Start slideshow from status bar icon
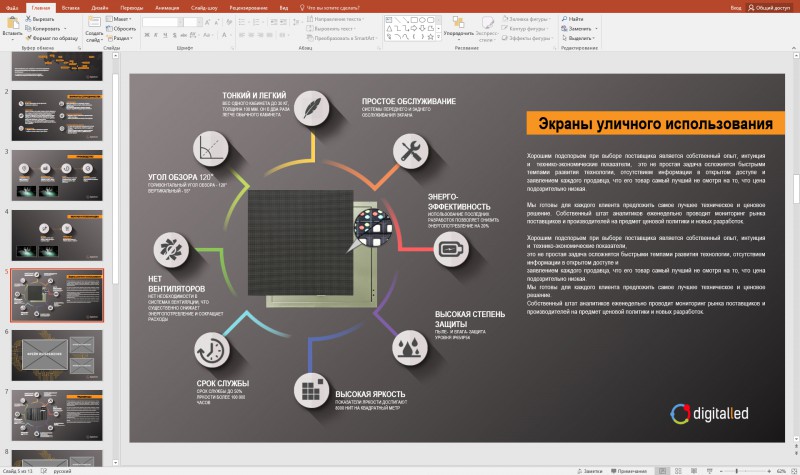 (x=709, y=471)
